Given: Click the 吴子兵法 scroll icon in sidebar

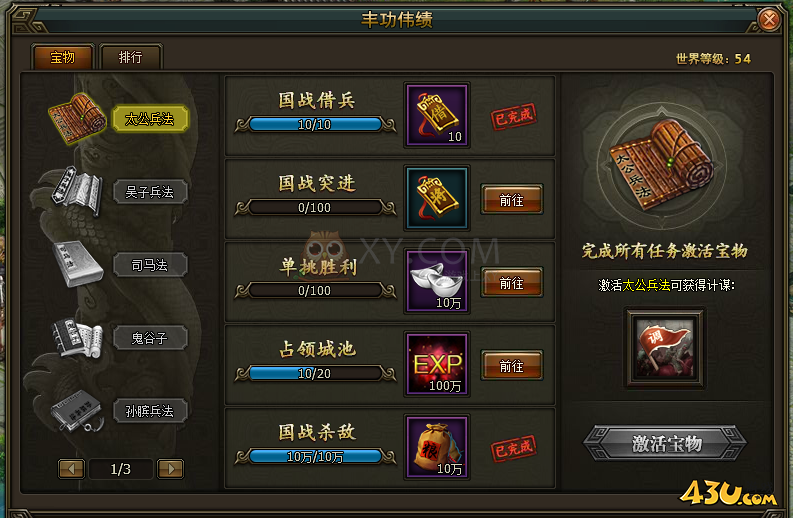Looking at the screenshot, I should 76,191.
